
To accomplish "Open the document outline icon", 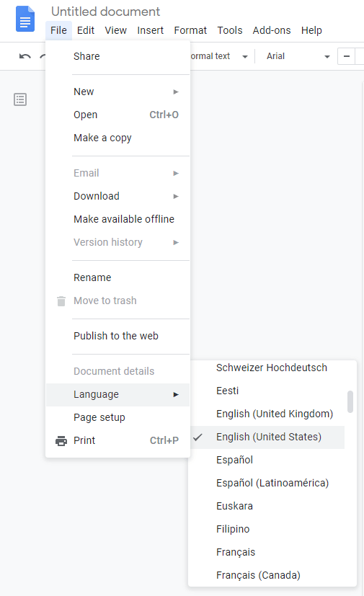I will coord(20,99).
